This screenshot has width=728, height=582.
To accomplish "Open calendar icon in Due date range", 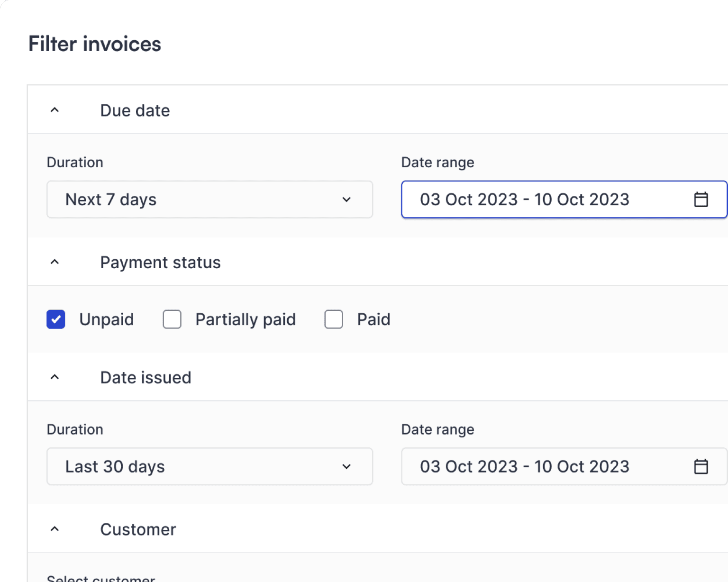I will pos(701,200).
